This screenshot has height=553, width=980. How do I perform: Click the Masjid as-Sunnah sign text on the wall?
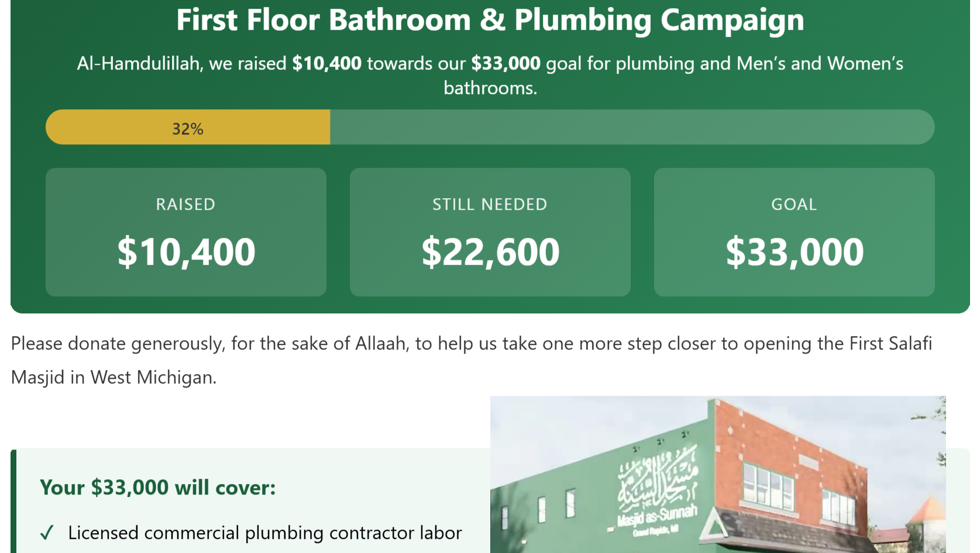point(656,516)
